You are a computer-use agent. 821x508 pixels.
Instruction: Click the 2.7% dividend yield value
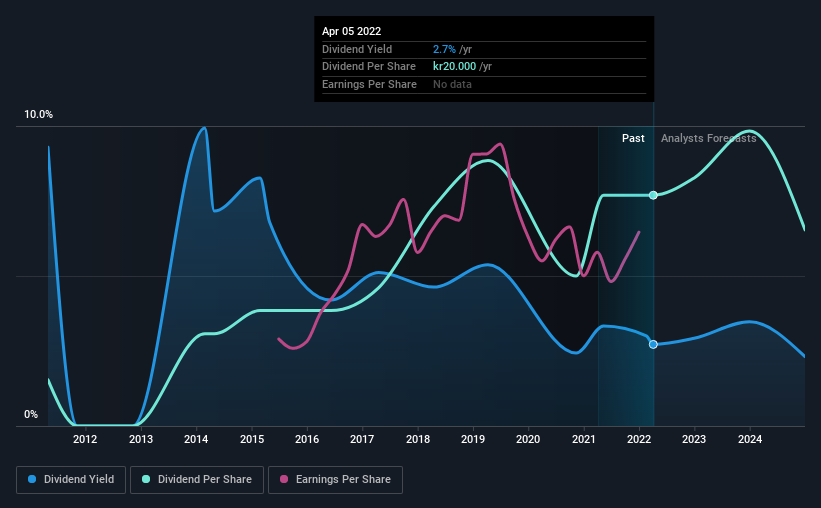444,49
